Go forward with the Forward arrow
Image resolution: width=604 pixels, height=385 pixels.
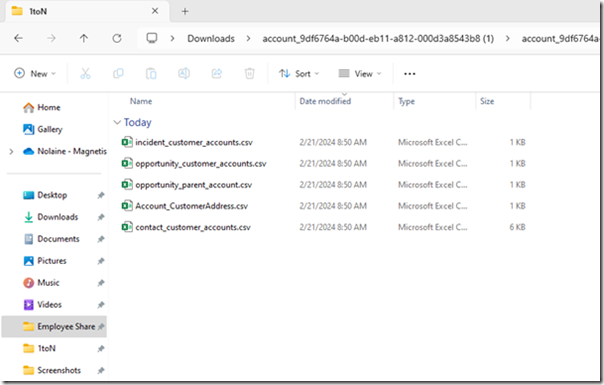(51, 38)
